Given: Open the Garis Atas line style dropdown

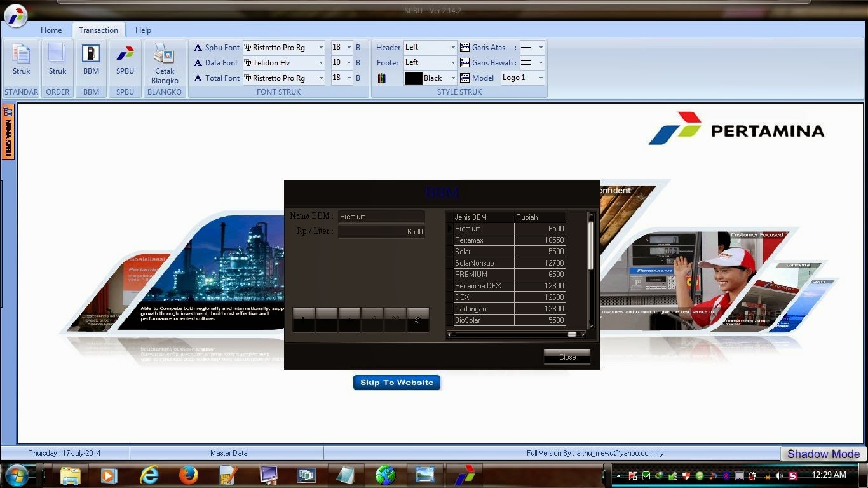Looking at the screenshot, I should (541, 48).
